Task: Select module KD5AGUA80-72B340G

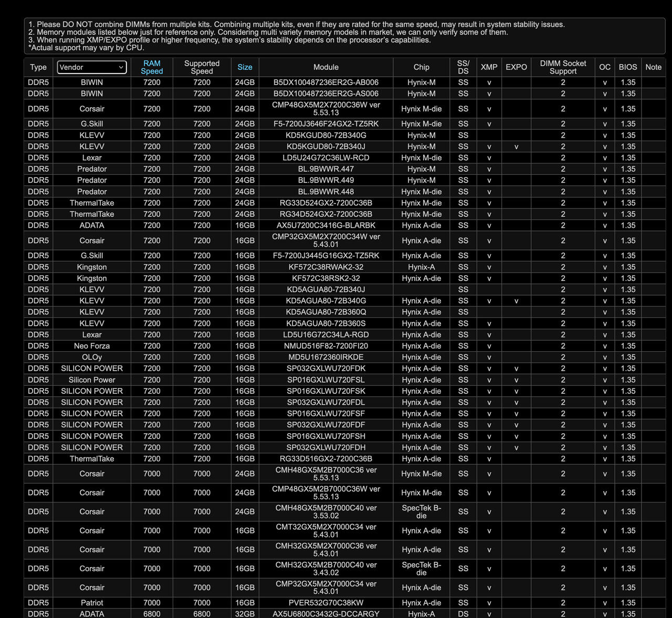Action: pyautogui.click(x=326, y=301)
